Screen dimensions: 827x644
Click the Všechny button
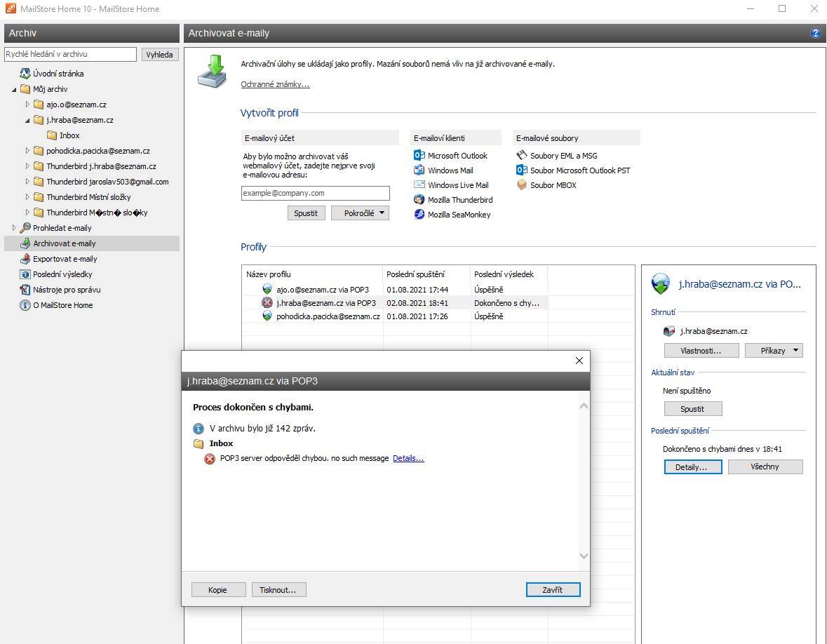point(765,467)
